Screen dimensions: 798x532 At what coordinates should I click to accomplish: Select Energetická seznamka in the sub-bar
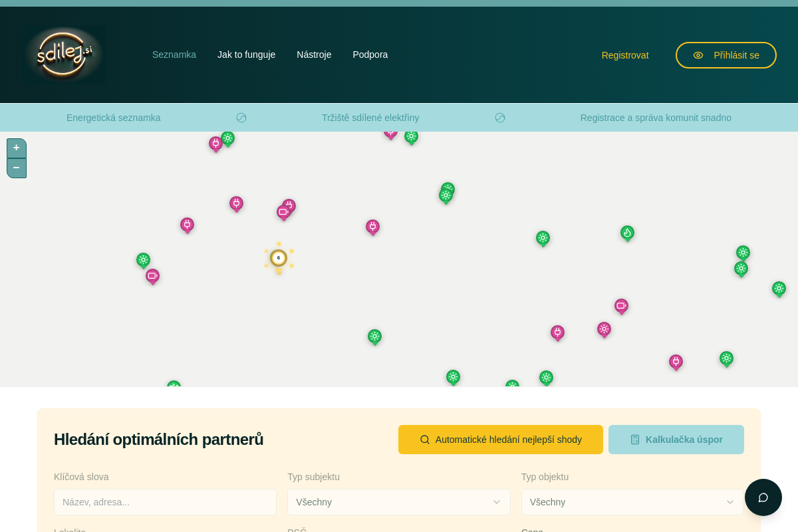click(x=114, y=118)
